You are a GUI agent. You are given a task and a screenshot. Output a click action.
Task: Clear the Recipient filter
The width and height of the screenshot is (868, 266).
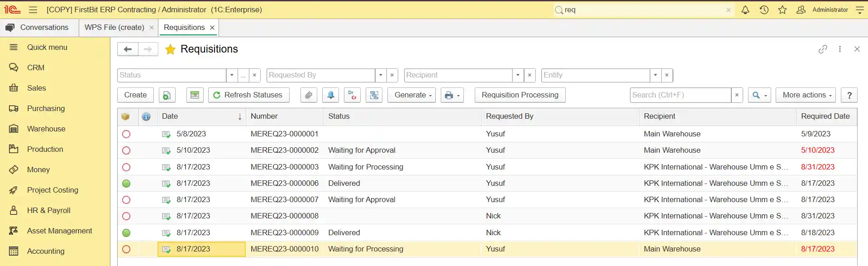(x=529, y=75)
